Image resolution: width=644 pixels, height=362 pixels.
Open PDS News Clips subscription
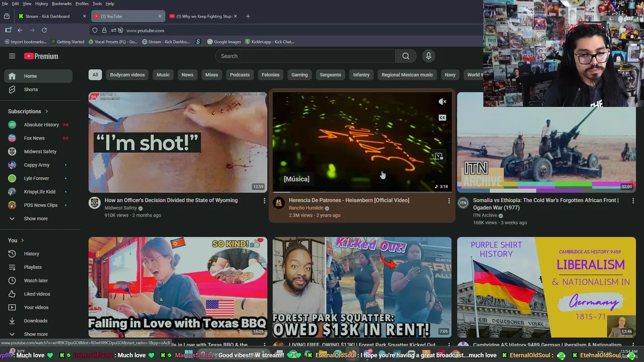click(x=38, y=205)
